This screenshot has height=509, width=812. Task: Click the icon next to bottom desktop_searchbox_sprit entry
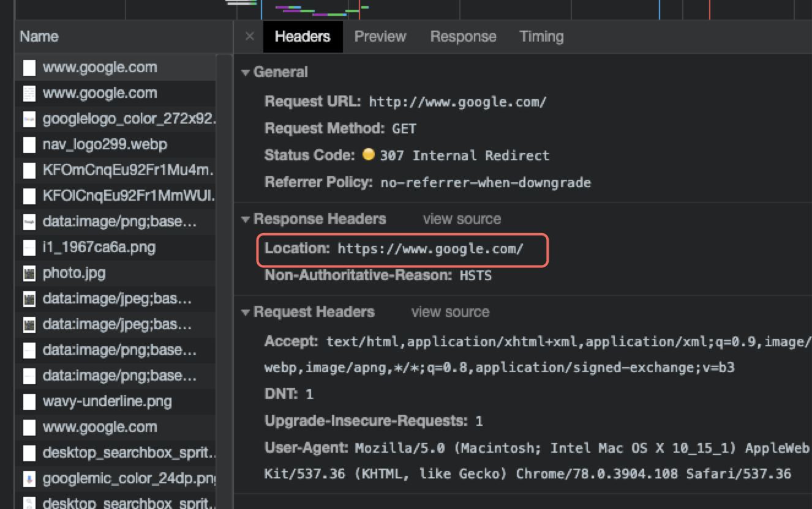pyautogui.click(x=29, y=502)
